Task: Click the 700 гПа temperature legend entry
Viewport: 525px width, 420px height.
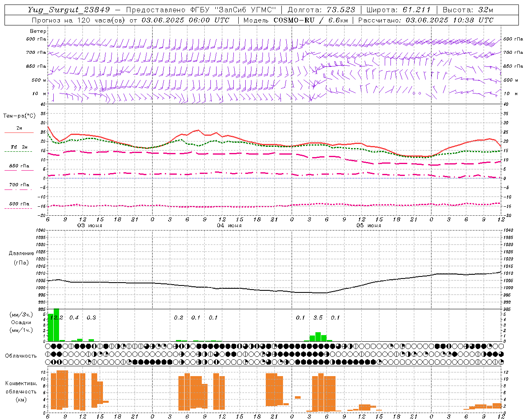Action: click(x=19, y=185)
